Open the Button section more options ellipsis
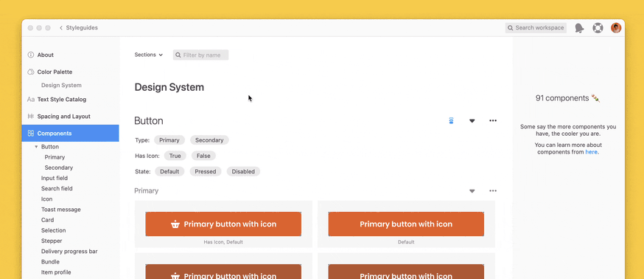This screenshot has height=279, width=644. coord(493,120)
